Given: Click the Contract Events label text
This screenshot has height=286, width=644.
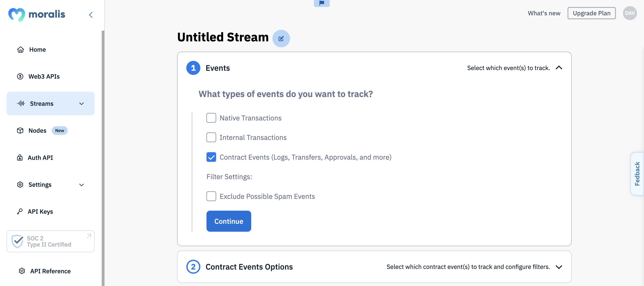Looking at the screenshot, I should pos(306,157).
